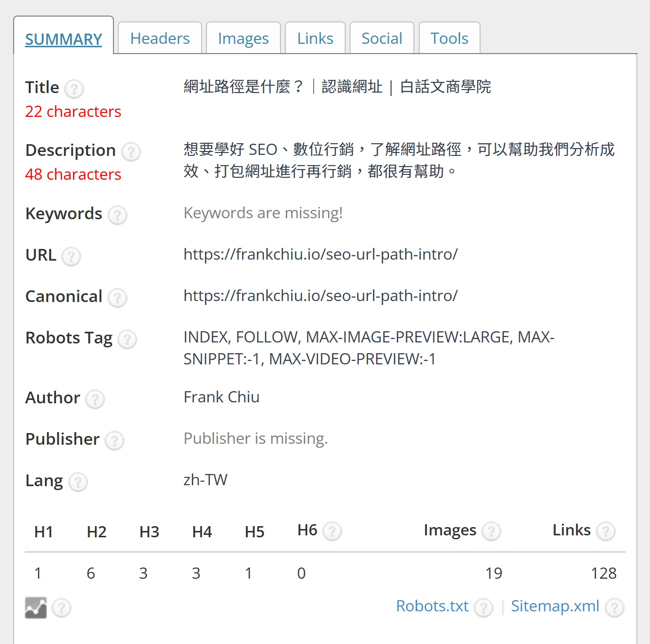Select the Links tab
The width and height of the screenshot is (650, 644).
pyautogui.click(x=315, y=38)
